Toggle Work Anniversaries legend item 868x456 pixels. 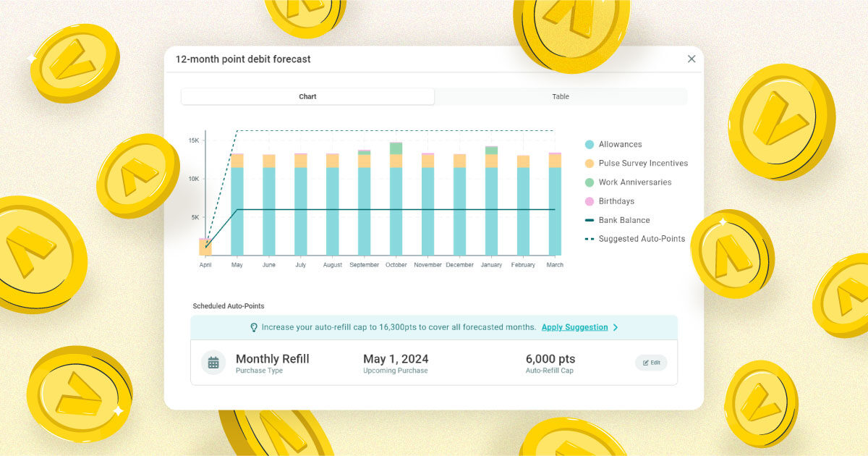(634, 182)
